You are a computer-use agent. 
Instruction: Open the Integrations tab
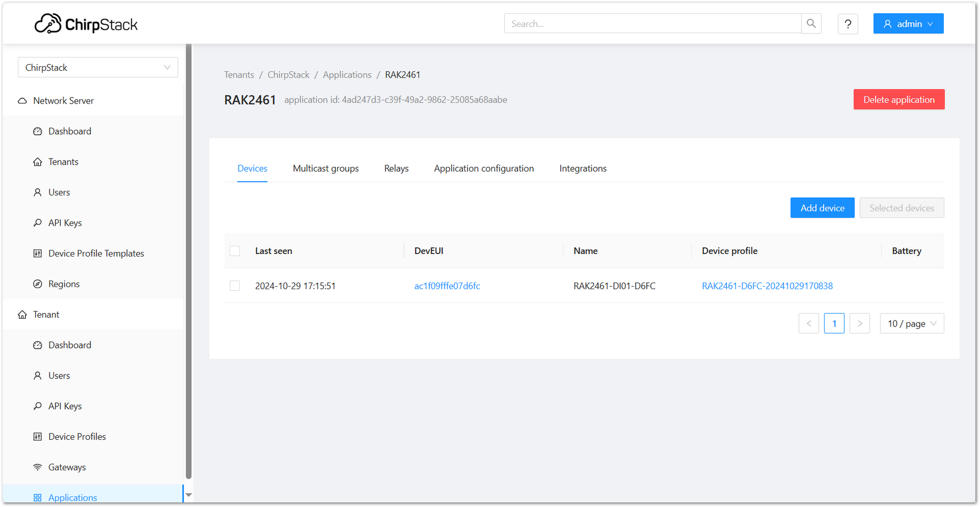[x=583, y=168]
